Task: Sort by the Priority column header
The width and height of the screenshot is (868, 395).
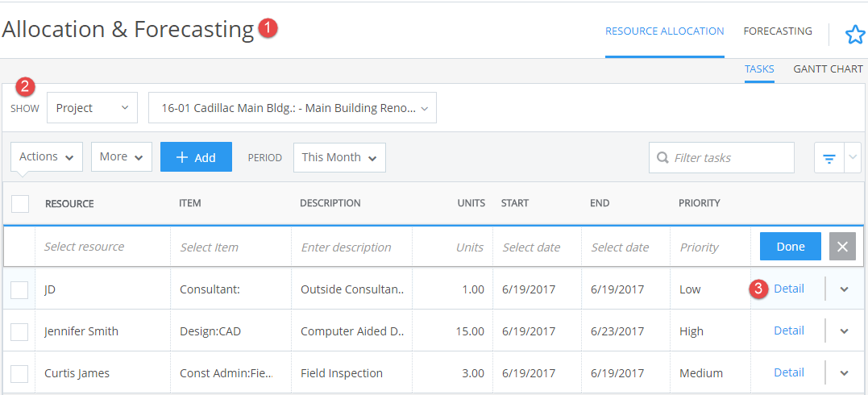Action: 700,203
